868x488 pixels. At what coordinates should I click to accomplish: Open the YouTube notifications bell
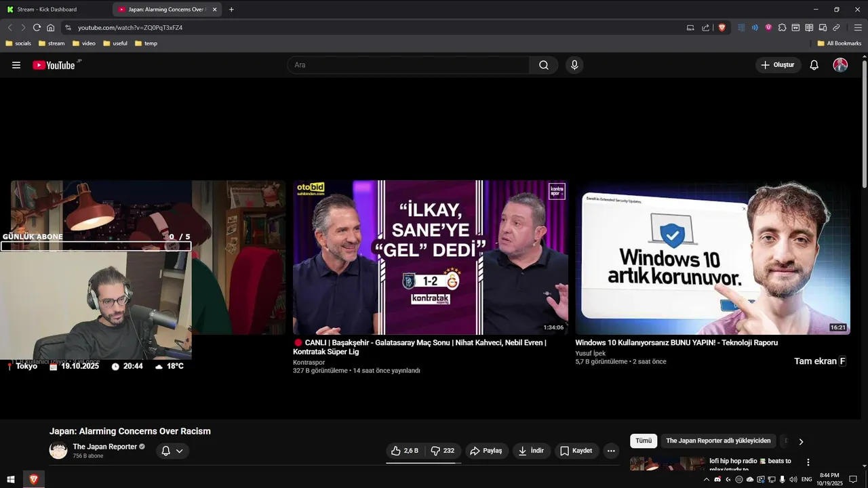click(814, 65)
